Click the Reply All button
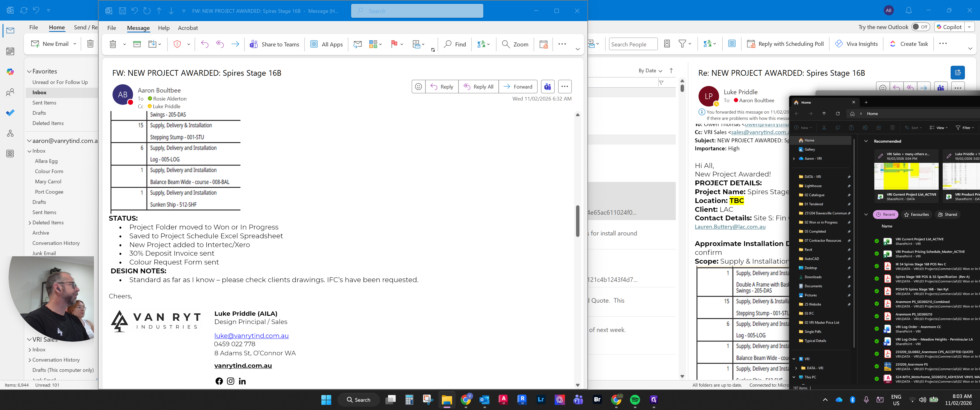 click(x=478, y=87)
